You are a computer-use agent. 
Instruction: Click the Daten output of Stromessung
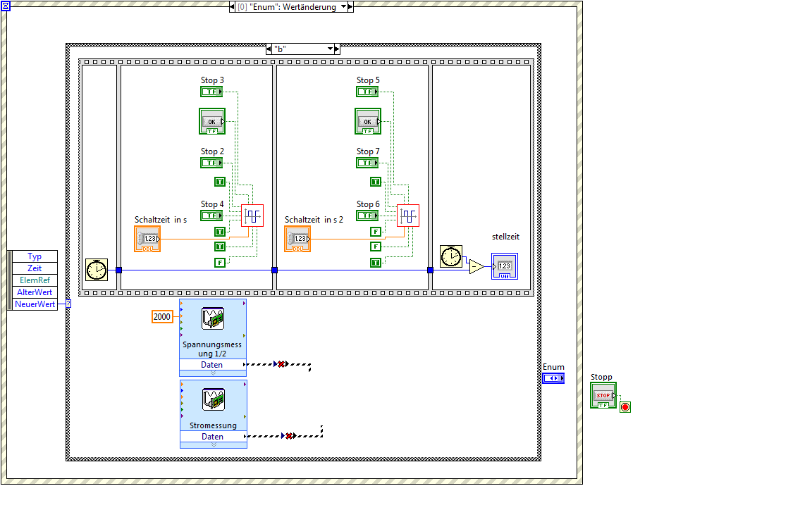[x=214, y=436]
